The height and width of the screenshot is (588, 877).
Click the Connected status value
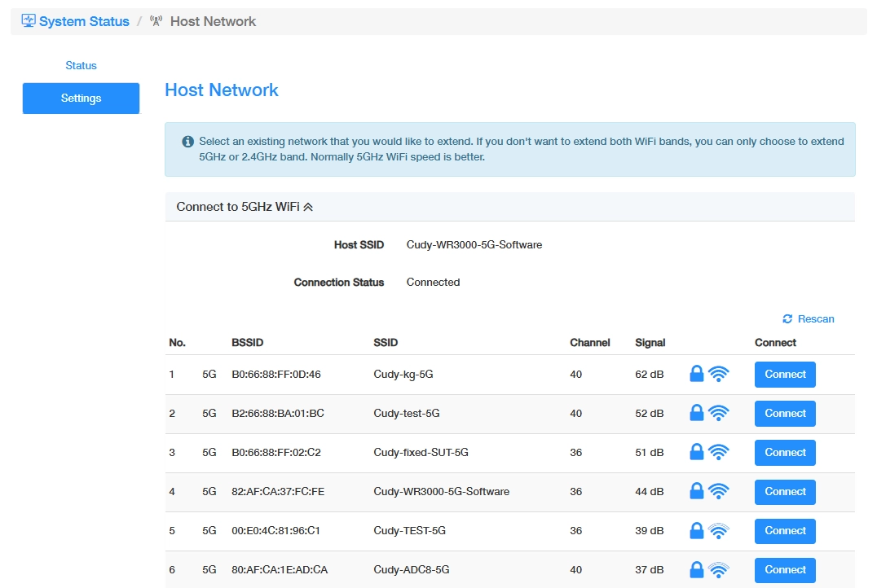433,283
